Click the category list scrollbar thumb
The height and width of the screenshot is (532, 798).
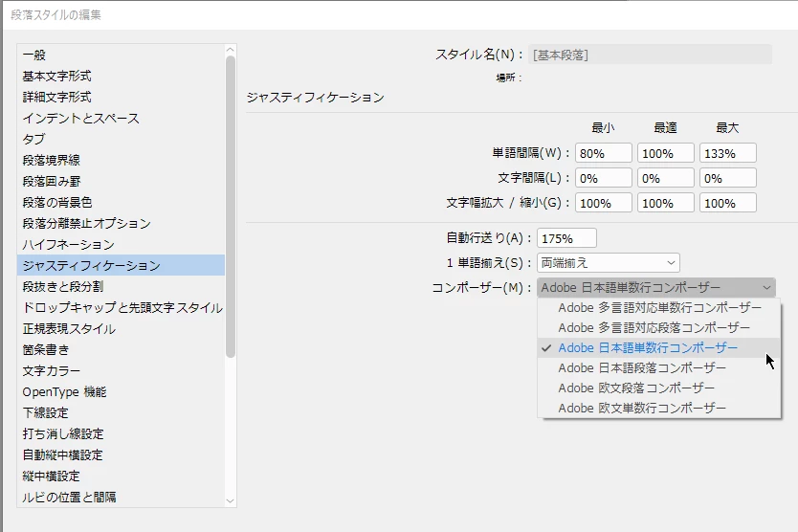tap(230, 207)
